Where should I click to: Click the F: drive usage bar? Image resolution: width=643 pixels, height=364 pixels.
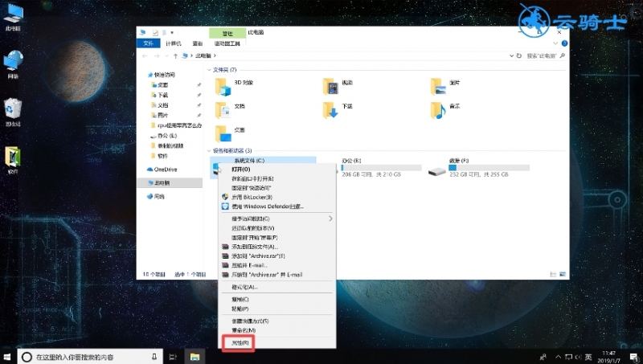[489, 168]
